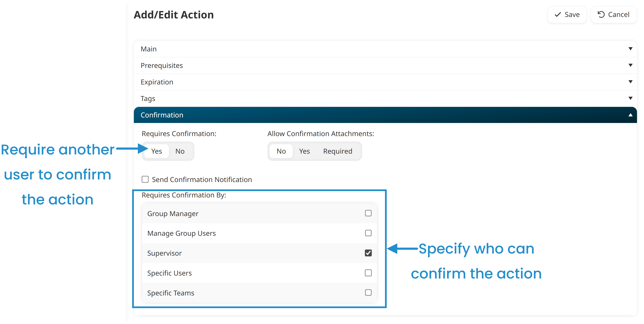The height and width of the screenshot is (324, 644).
Task: Click the Manage Group Users row label
Action: pos(181,233)
